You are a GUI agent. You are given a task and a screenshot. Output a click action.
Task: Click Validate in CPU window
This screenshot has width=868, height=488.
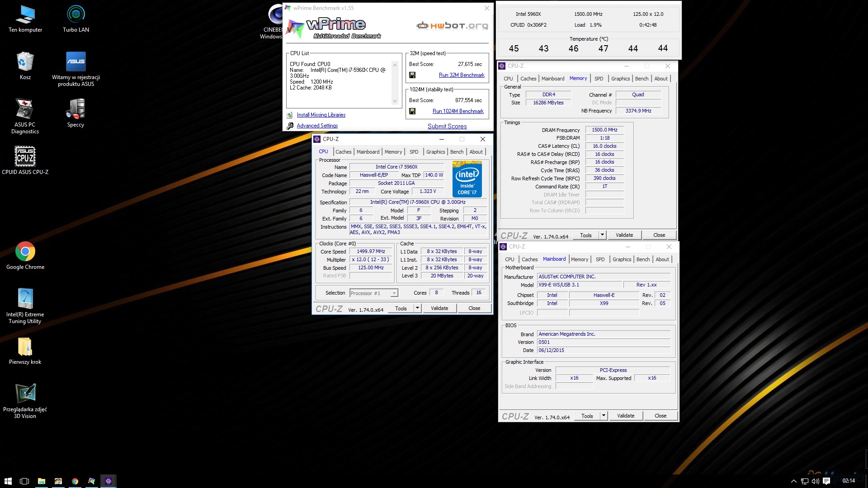click(x=439, y=308)
